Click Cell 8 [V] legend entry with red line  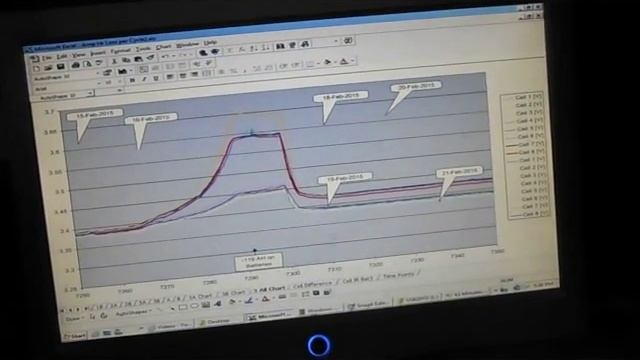click(525, 152)
